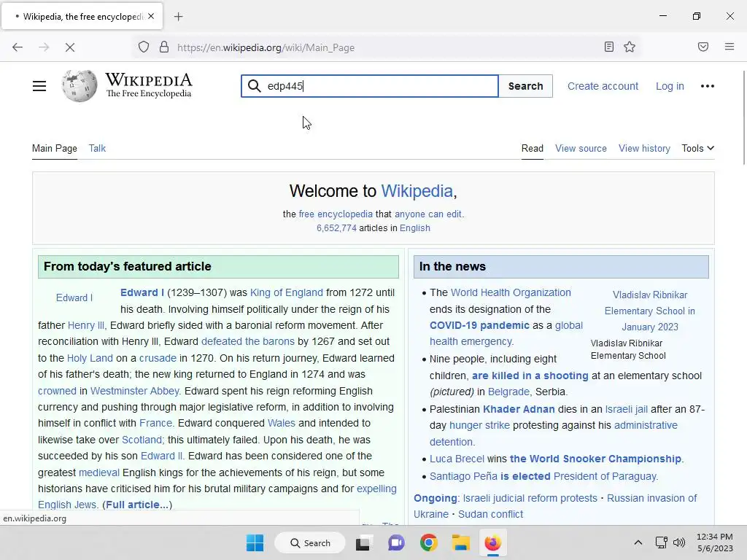
Task: Open the Belgrade link
Action: point(508,392)
